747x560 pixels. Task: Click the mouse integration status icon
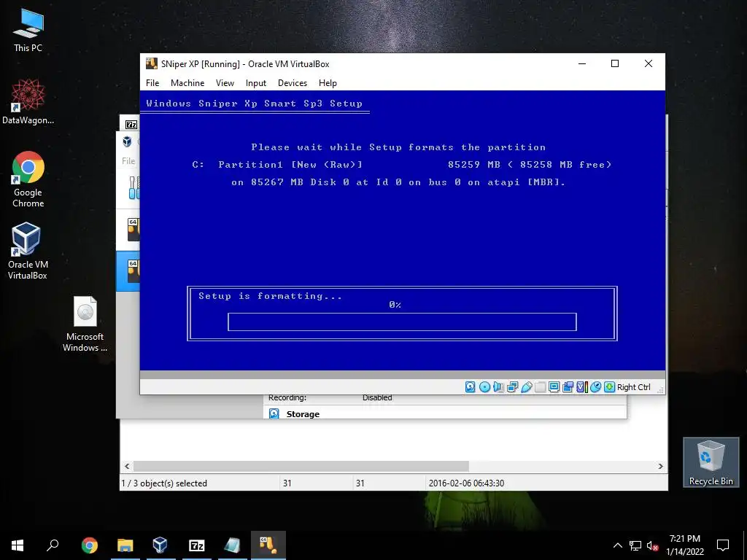595,386
